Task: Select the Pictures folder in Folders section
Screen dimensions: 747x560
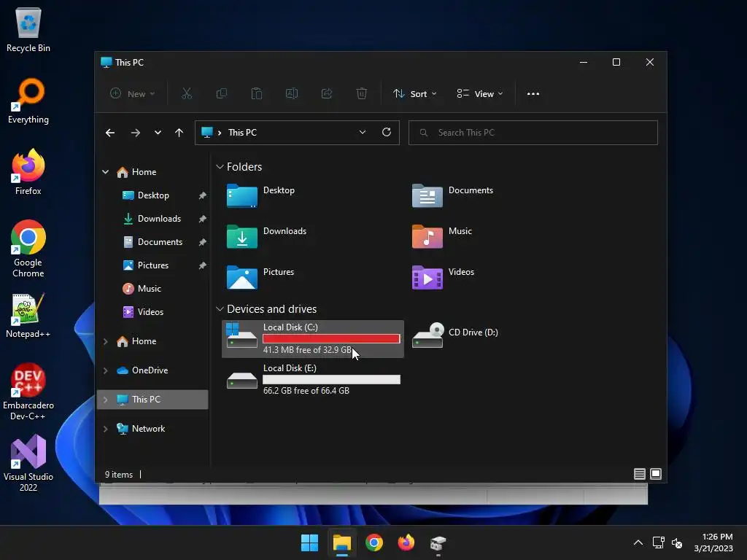Action: click(x=260, y=277)
